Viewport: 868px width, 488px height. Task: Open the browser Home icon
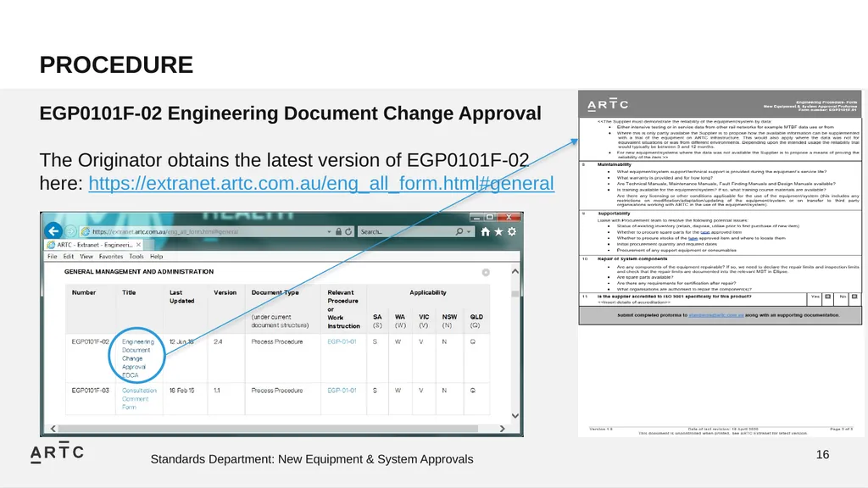point(486,232)
